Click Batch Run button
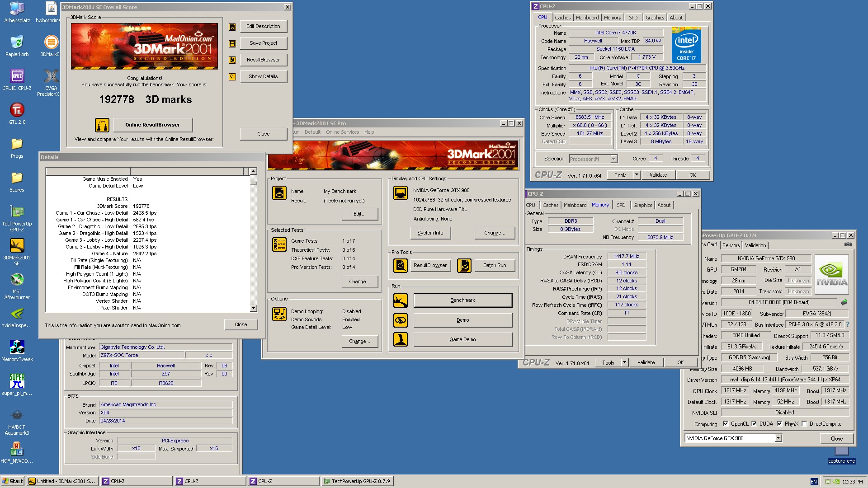This screenshot has width=868, height=488. point(495,266)
